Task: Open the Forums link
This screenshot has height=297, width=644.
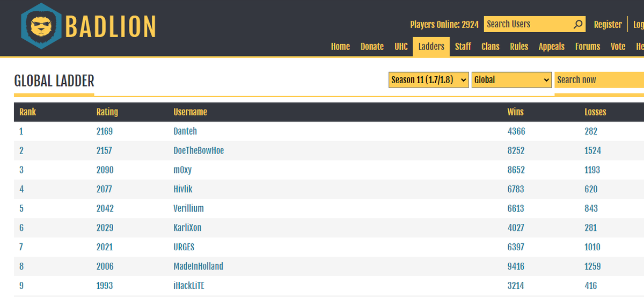Action: tap(588, 47)
